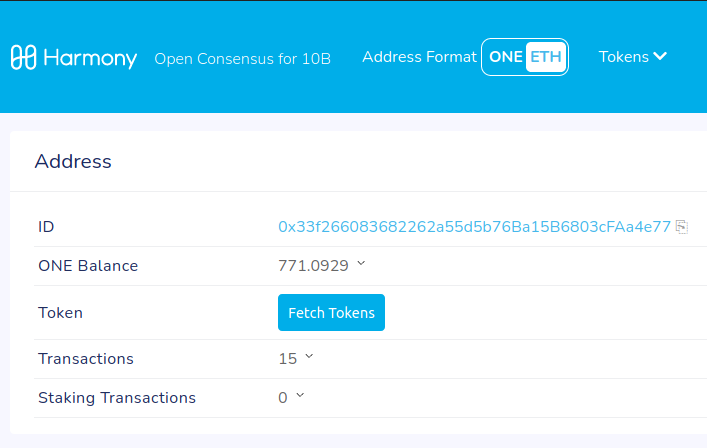Select the 771.0929 balance value
This screenshot has width=707, height=448.
(x=313, y=266)
